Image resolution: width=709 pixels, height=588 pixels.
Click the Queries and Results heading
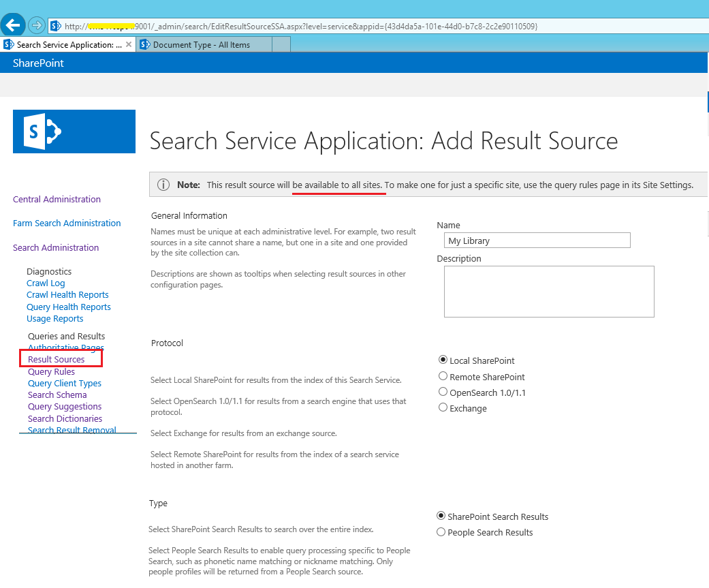(x=67, y=336)
